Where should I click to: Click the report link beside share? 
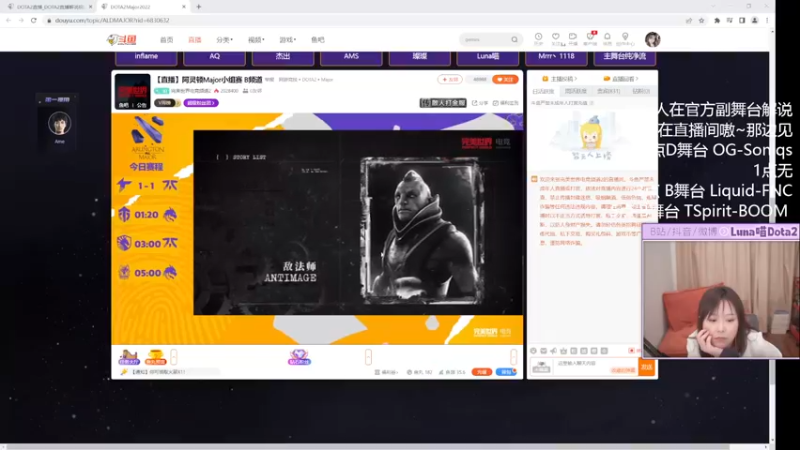point(506,103)
